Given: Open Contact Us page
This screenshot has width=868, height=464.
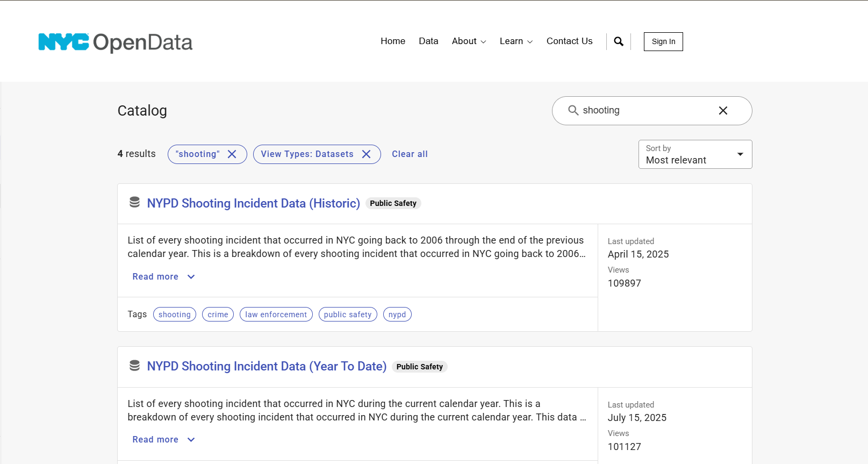Looking at the screenshot, I should point(569,41).
